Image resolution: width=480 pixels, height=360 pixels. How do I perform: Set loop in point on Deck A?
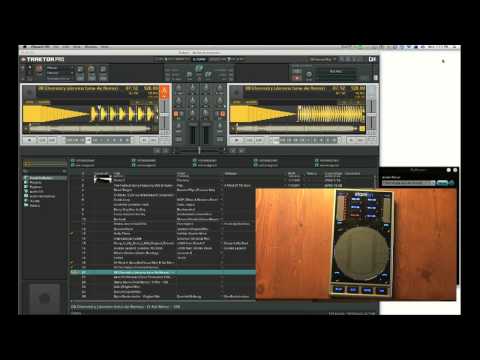tap(144, 140)
